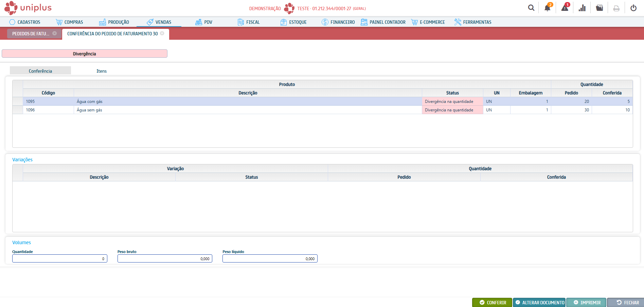This screenshot has height=307, width=644.
Task: Open the notifications bell icon
Action: pos(547,8)
